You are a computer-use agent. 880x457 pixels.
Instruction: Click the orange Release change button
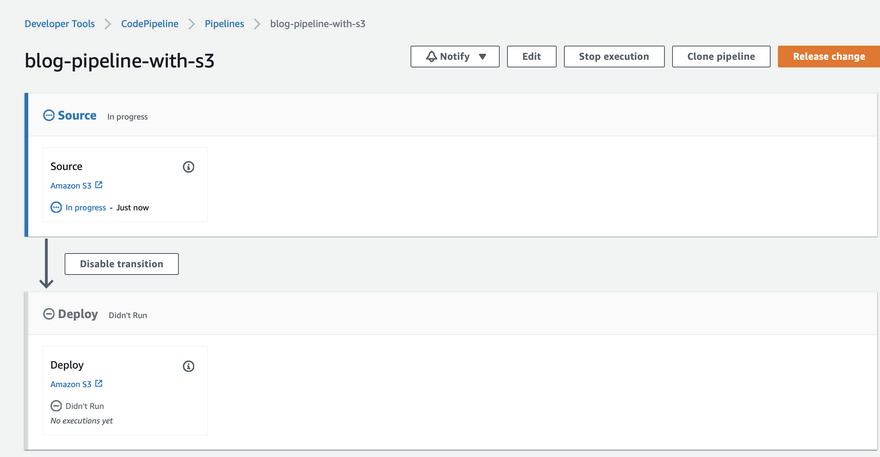(828, 57)
